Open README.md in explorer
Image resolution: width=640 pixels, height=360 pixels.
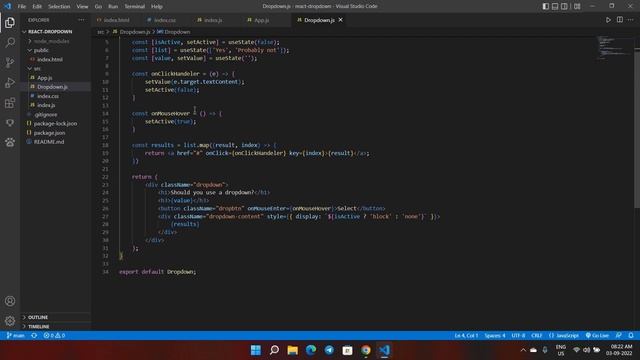pos(49,142)
